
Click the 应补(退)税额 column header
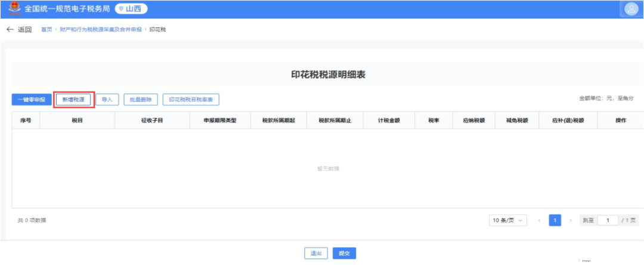[568, 121]
